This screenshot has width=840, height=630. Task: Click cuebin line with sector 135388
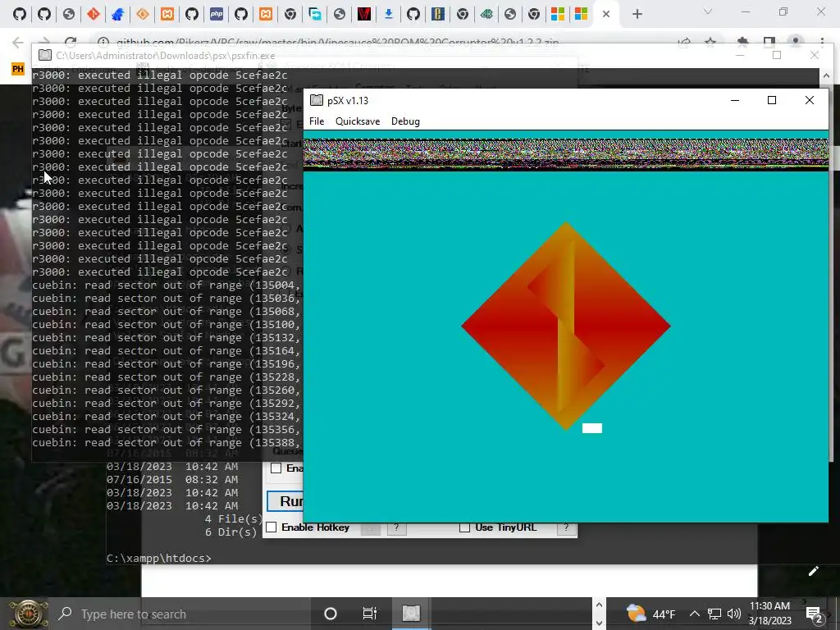(167, 442)
